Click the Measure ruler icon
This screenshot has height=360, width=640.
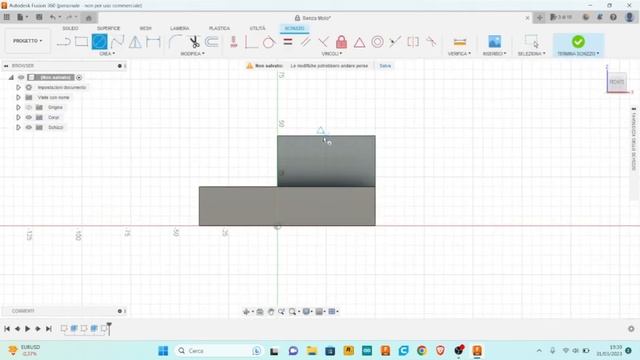point(460,42)
